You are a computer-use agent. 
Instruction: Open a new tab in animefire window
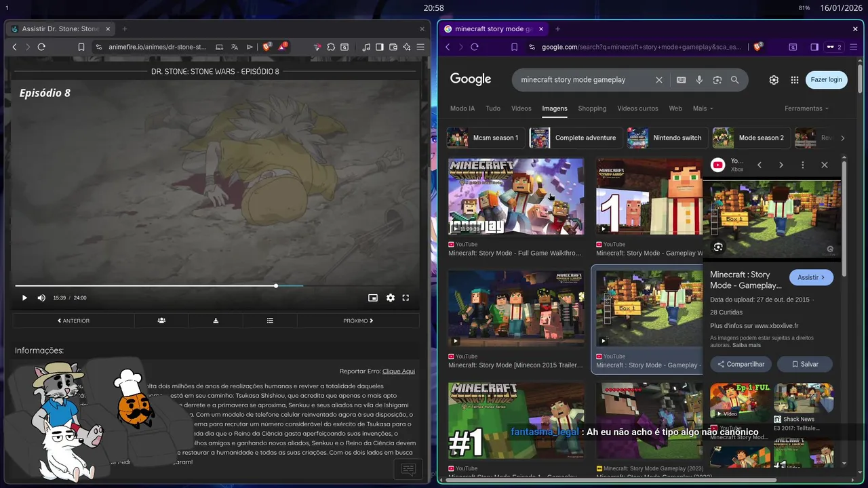click(124, 29)
